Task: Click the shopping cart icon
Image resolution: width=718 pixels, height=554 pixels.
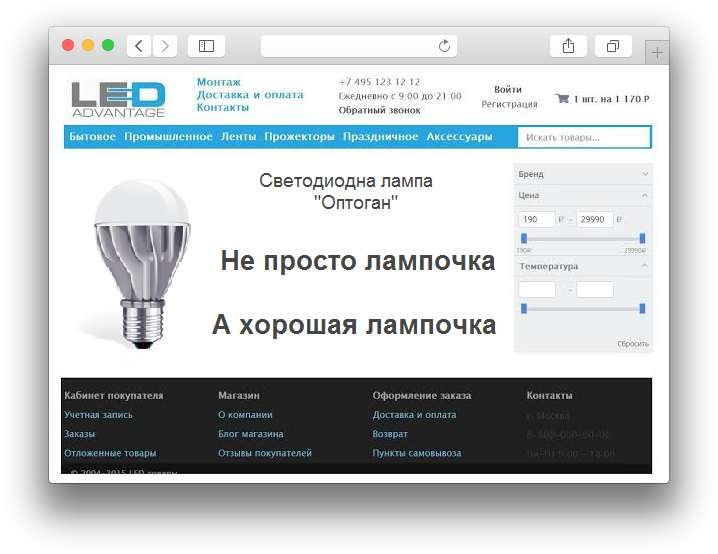Action: pyautogui.click(x=562, y=98)
